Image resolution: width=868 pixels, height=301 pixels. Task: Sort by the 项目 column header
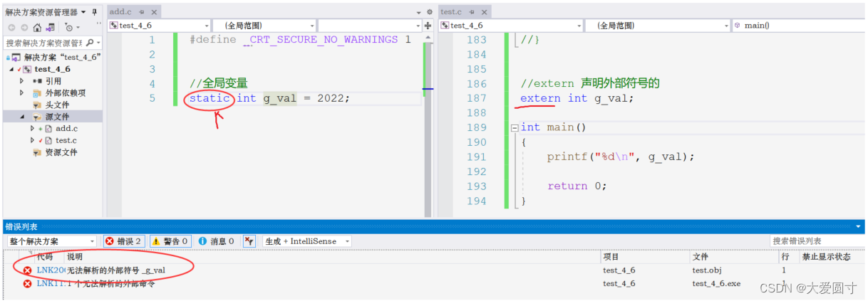point(611,256)
